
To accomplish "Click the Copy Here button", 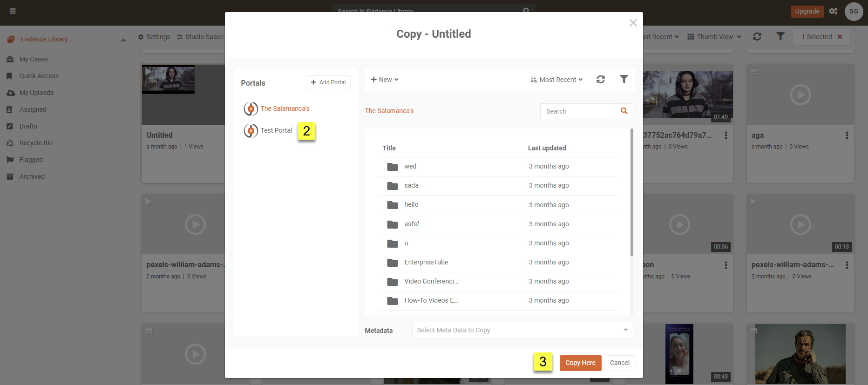I will 580,363.
